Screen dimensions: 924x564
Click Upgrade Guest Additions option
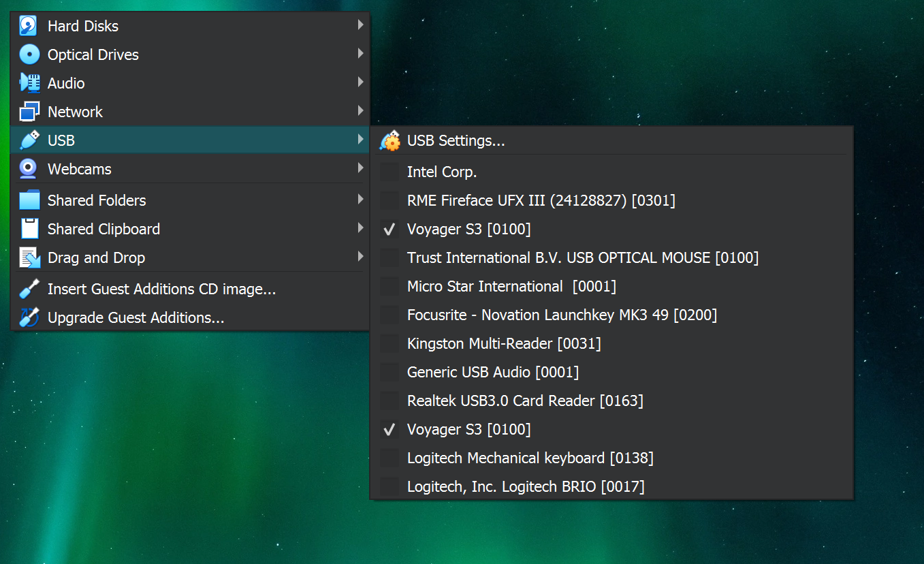tap(136, 317)
